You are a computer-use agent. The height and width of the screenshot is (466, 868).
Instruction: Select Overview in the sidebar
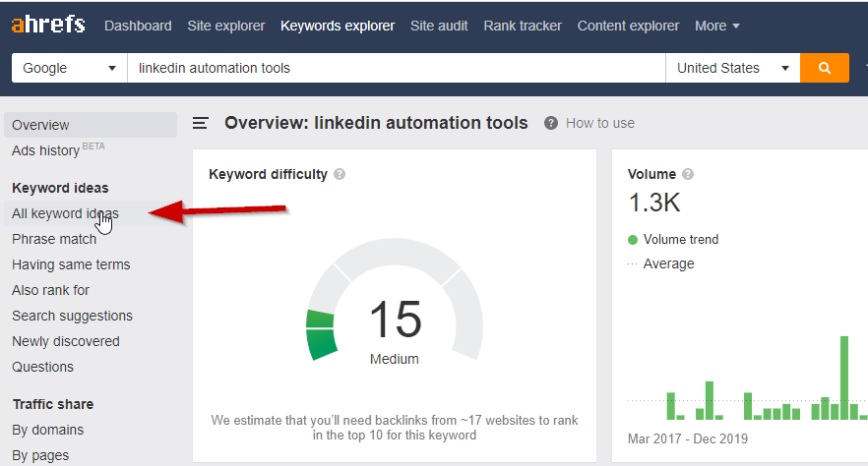tap(91, 125)
